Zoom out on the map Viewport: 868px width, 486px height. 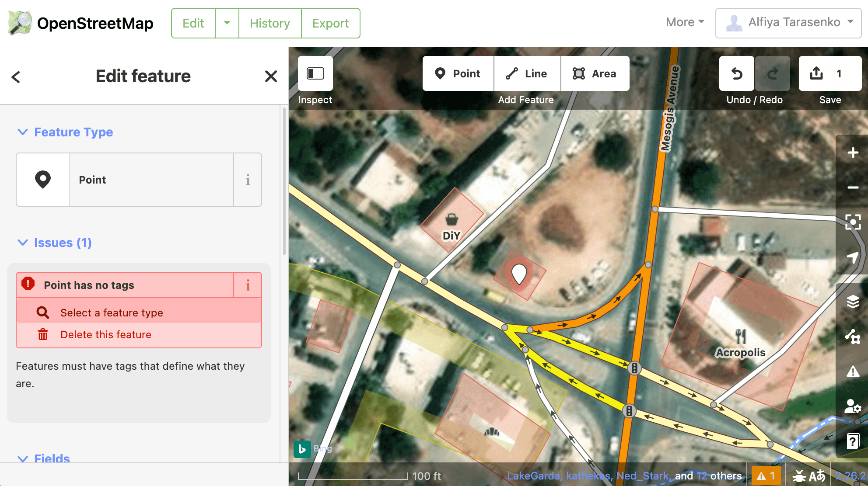pyautogui.click(x=852, y=187)
